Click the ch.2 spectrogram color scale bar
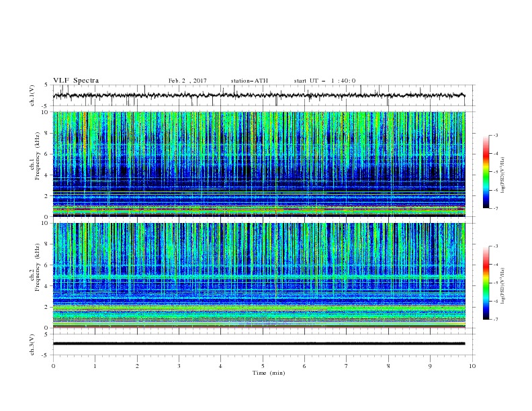This screenshot has width=532, height=411. [486, 283]
